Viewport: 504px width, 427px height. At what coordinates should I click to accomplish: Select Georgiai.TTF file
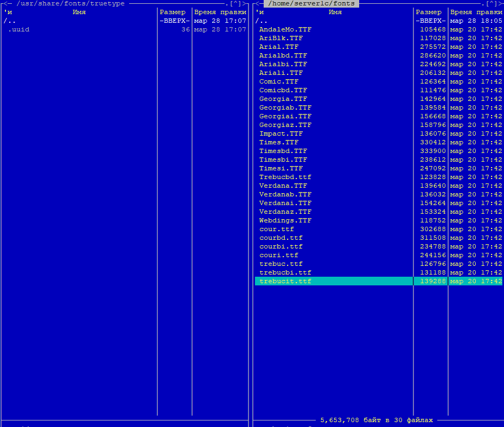(285, 117)
